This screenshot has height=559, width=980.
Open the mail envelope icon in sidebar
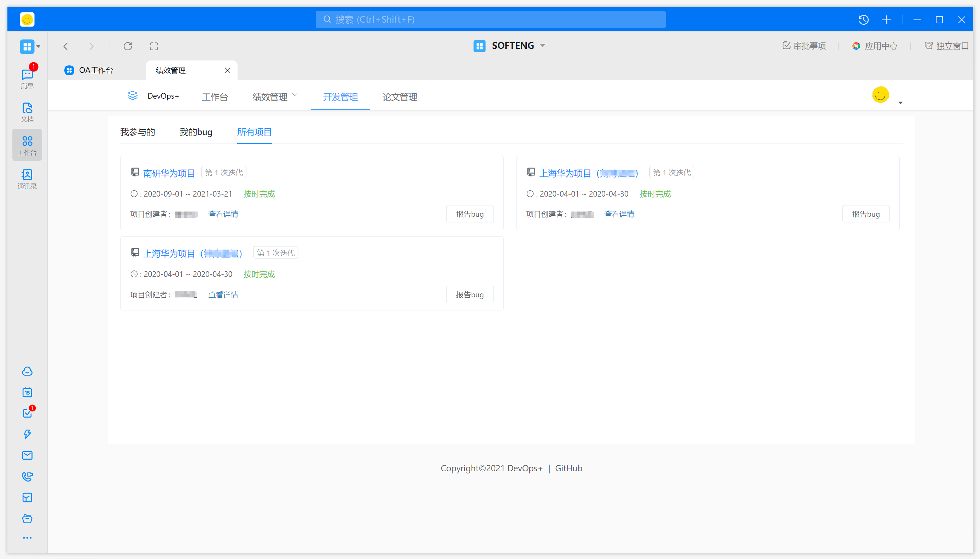click(x=27, y=455)
